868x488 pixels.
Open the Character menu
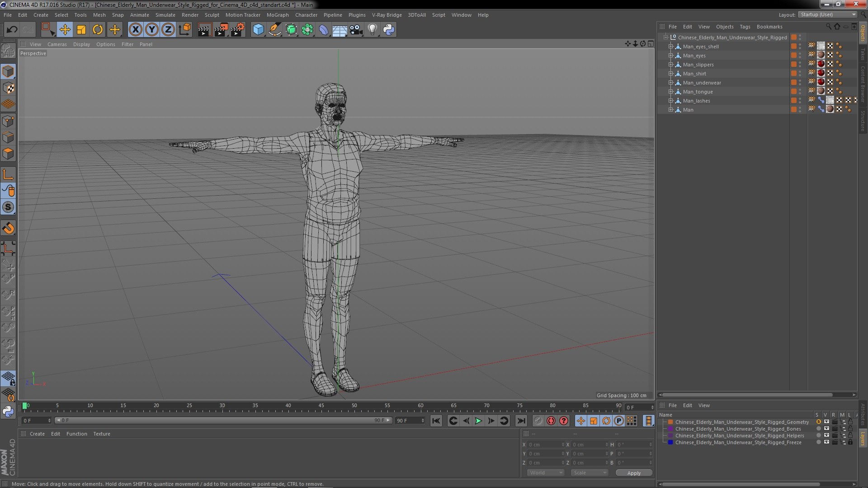point(306,15)
